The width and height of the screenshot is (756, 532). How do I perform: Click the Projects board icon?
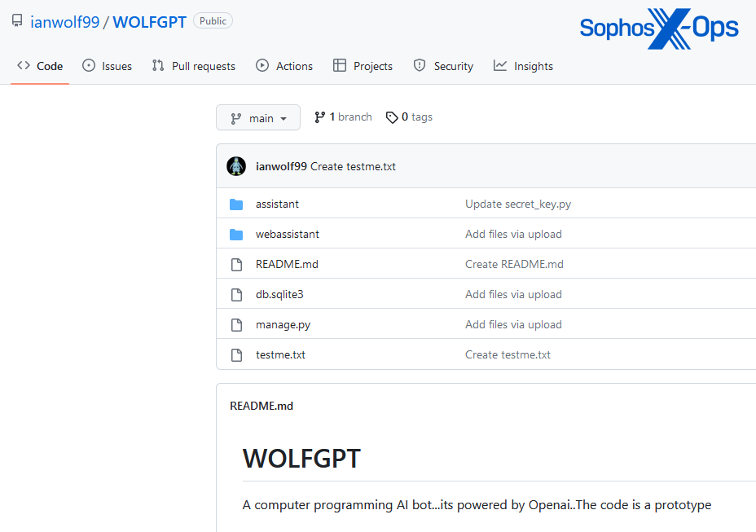click(x=338, y=65)
